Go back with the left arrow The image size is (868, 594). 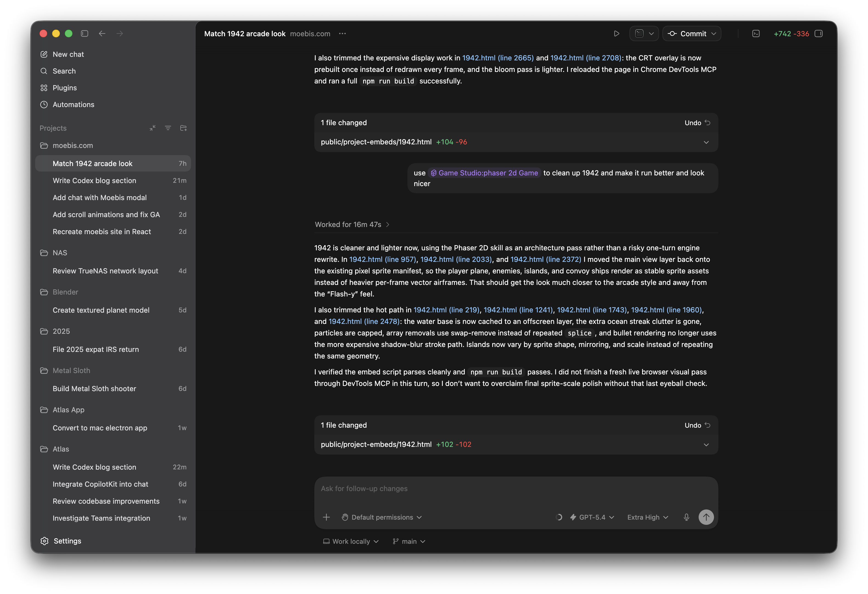coord(102,33)
